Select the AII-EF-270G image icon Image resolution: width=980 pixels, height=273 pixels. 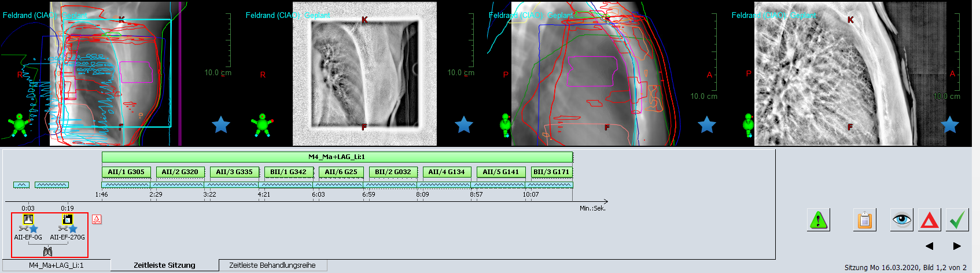(x=67, y=219)
